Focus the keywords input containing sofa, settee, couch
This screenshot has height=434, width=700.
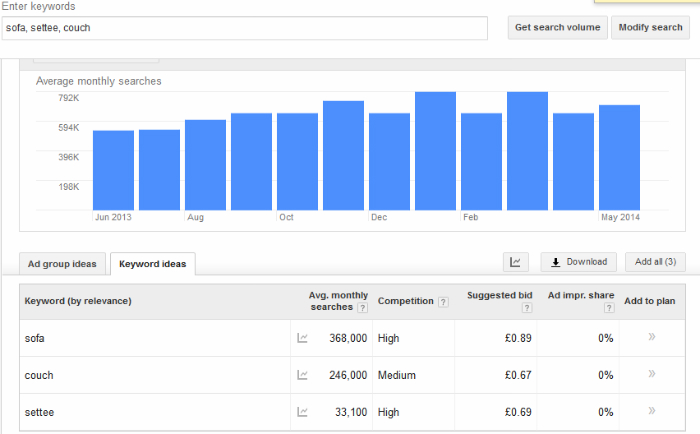click(x=245, y=28)
